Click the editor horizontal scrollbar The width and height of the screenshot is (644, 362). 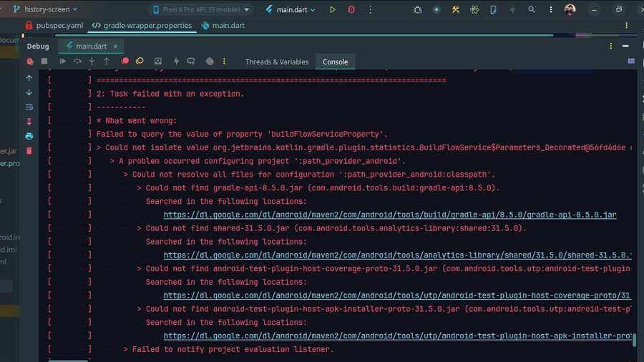pos(304,36)
